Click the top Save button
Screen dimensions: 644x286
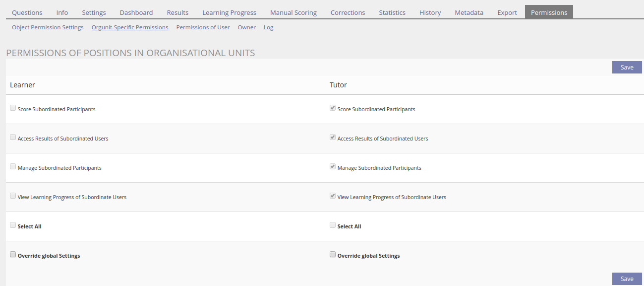(627, 68)
